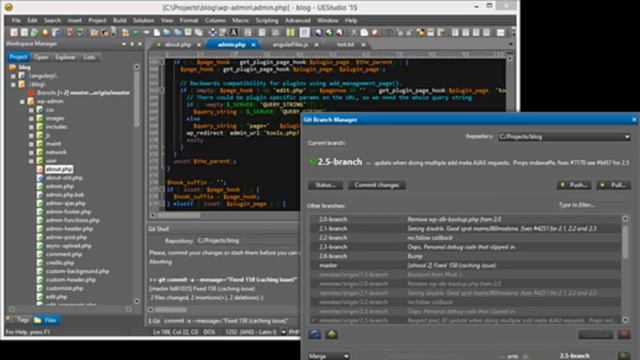Click the branch list vertical scrollbar

(x=625, y=269)
